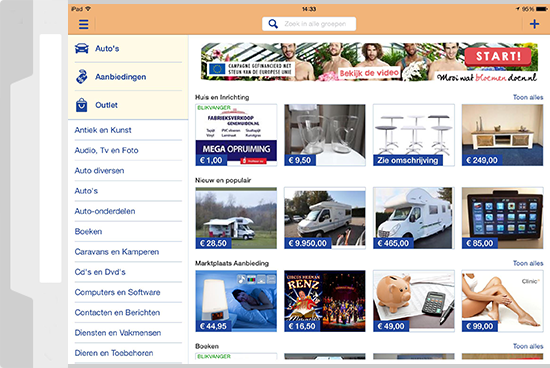Open the €249,00 TV cabinet listing

click(x=502, y=135)
